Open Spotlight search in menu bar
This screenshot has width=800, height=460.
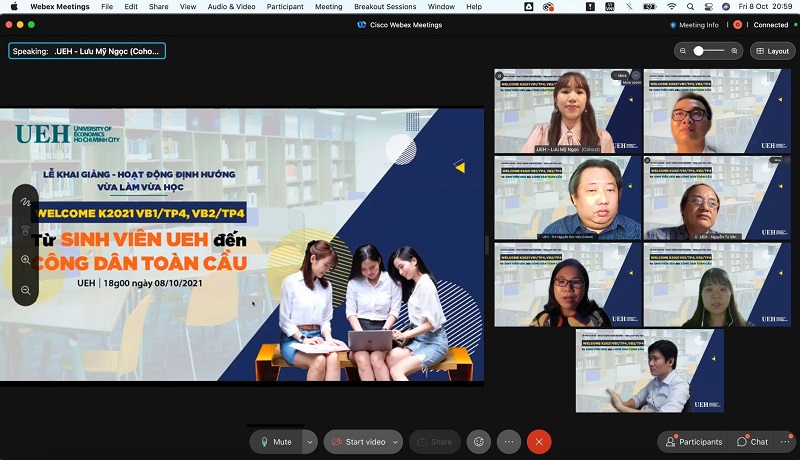690,7
